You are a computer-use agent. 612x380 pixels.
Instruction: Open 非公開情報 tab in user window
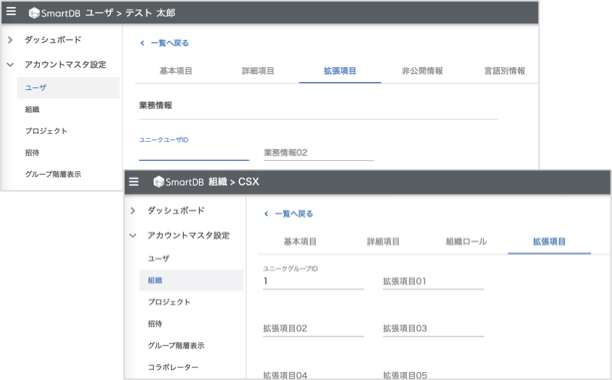click(x=422, y=71)
